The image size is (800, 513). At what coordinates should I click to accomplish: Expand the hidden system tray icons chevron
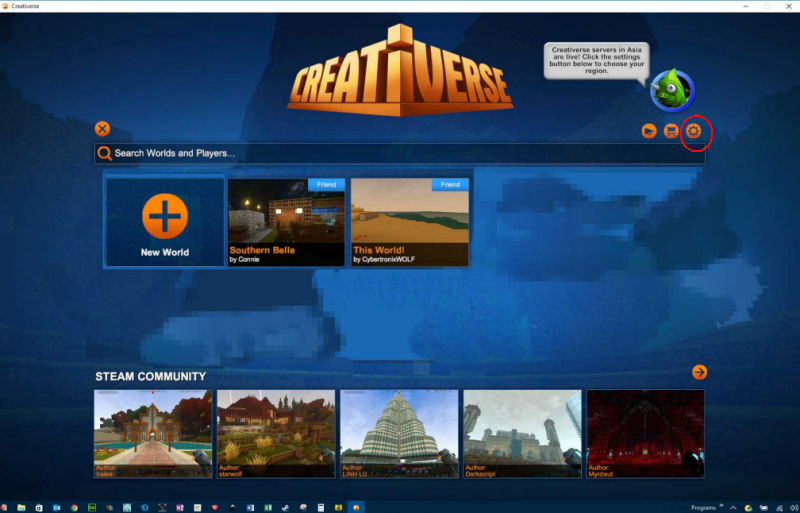coord(733,508)
